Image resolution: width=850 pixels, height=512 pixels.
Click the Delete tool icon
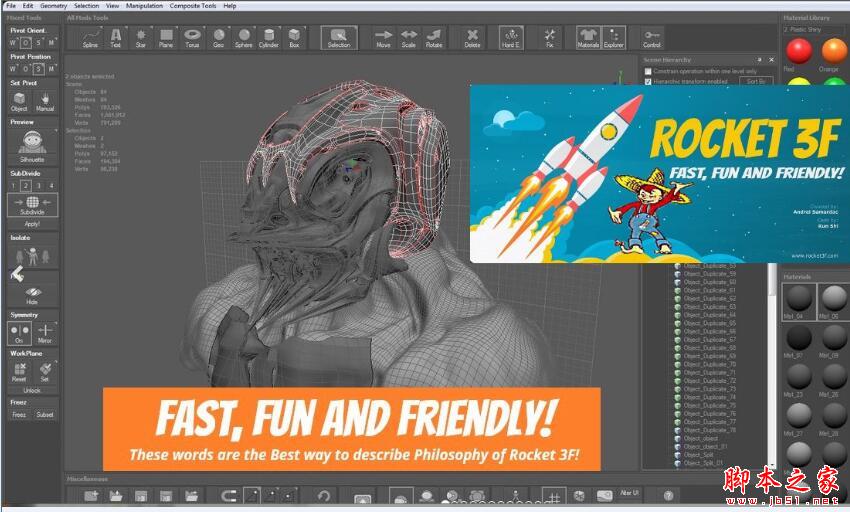click(472, 38)
